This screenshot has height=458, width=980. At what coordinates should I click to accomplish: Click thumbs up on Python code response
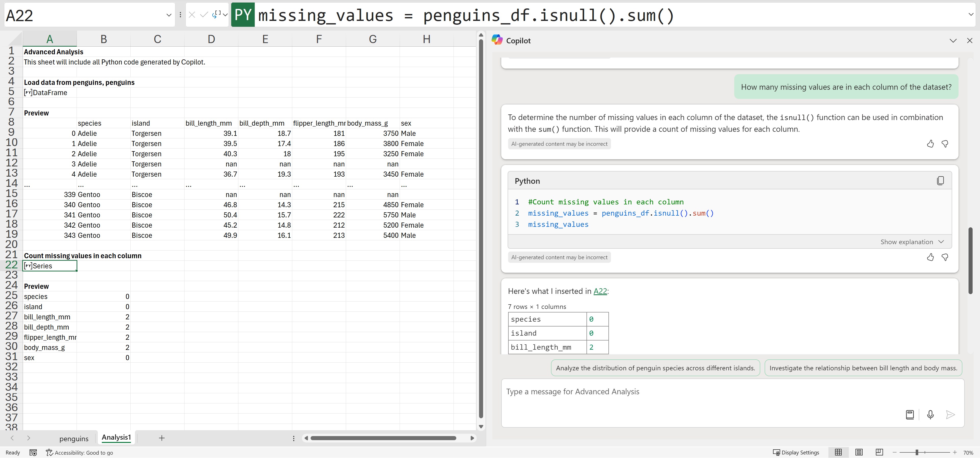(930, 257)
